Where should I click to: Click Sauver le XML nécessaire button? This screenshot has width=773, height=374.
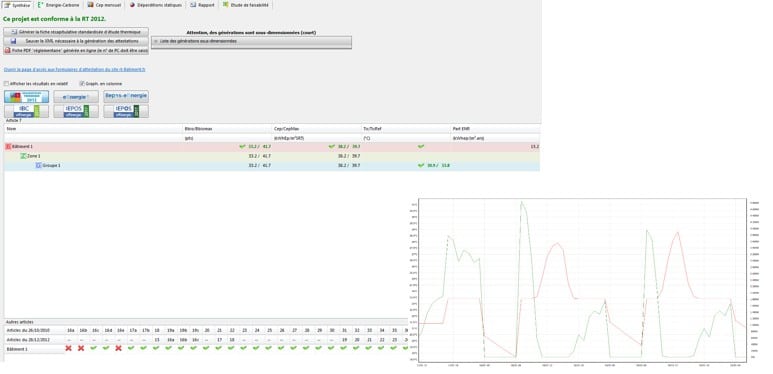[x=76, y=41]
